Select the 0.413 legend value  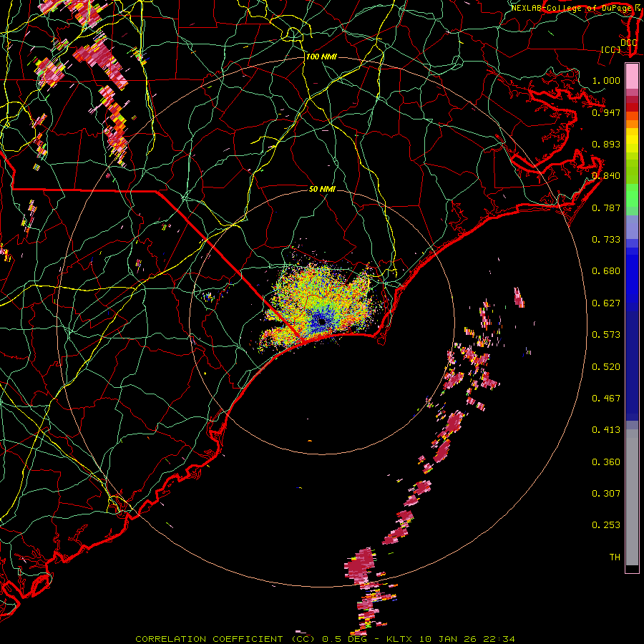606,430
